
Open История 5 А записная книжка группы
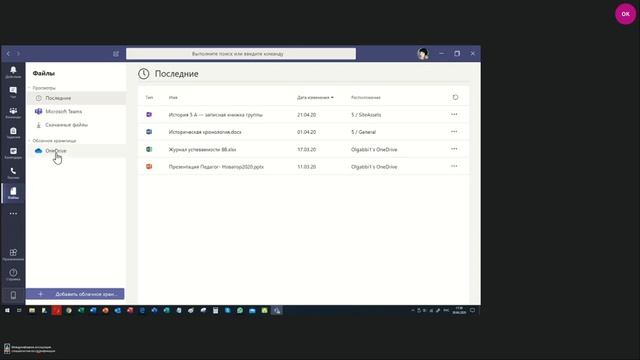coord(216,115)
